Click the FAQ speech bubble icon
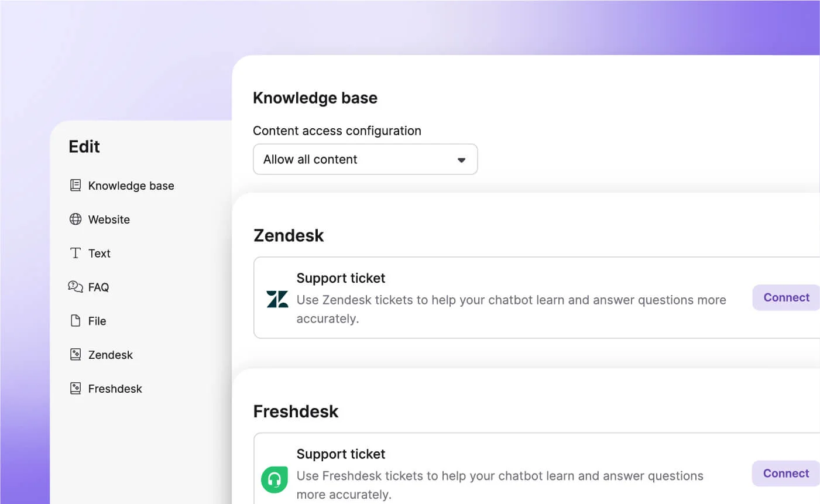 click(x=76, y=287)
